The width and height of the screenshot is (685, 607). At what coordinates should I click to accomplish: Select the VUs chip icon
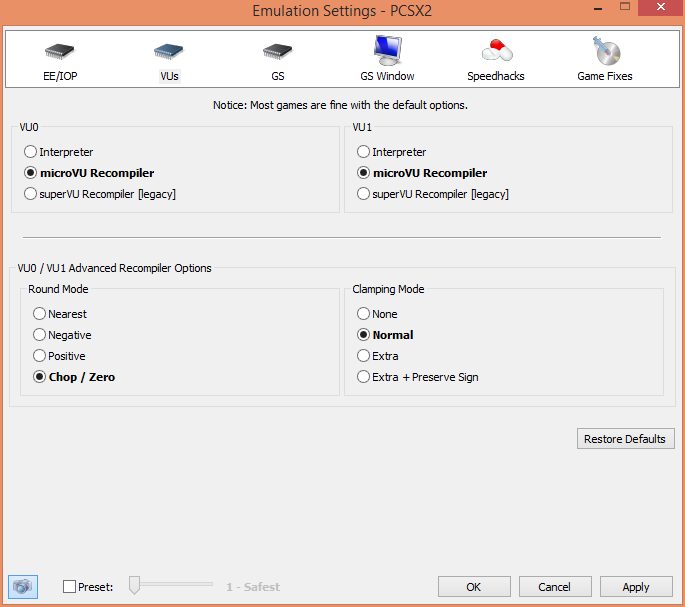tap(169, 52)
